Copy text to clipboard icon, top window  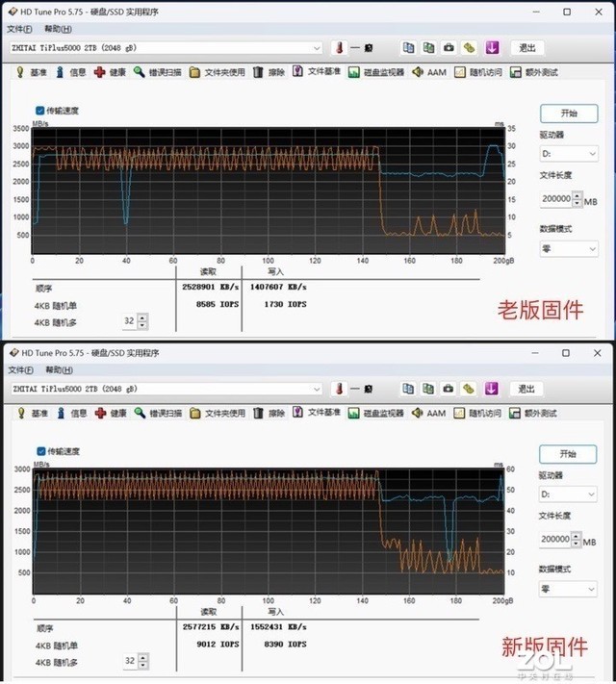[408, 47]
